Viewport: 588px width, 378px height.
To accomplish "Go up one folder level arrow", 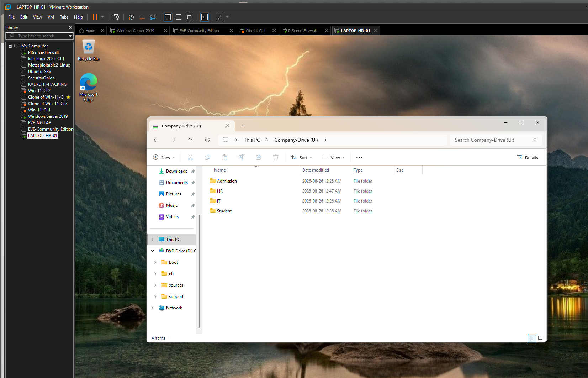I will (190, 140).
